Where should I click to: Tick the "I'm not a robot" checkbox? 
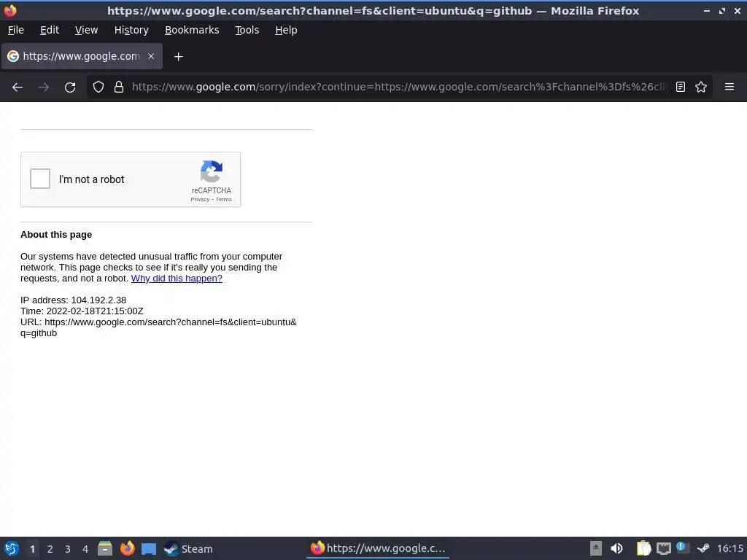(x=40, y=179)
